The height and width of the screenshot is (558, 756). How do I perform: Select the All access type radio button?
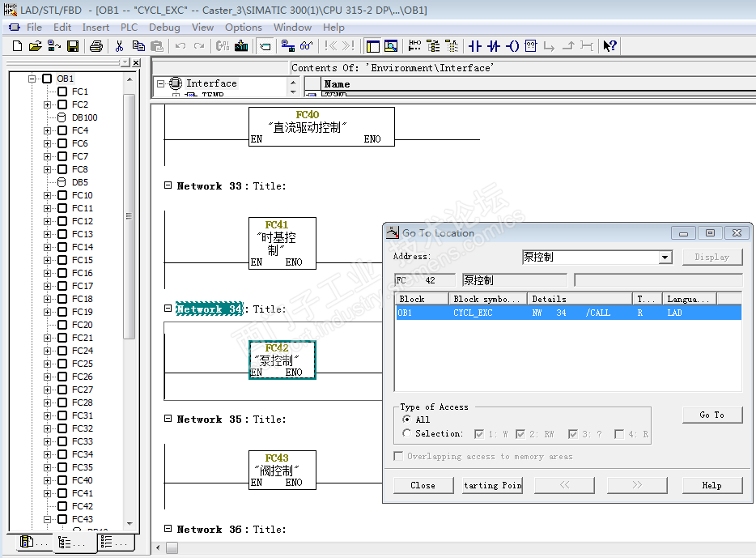click(406, 420)
